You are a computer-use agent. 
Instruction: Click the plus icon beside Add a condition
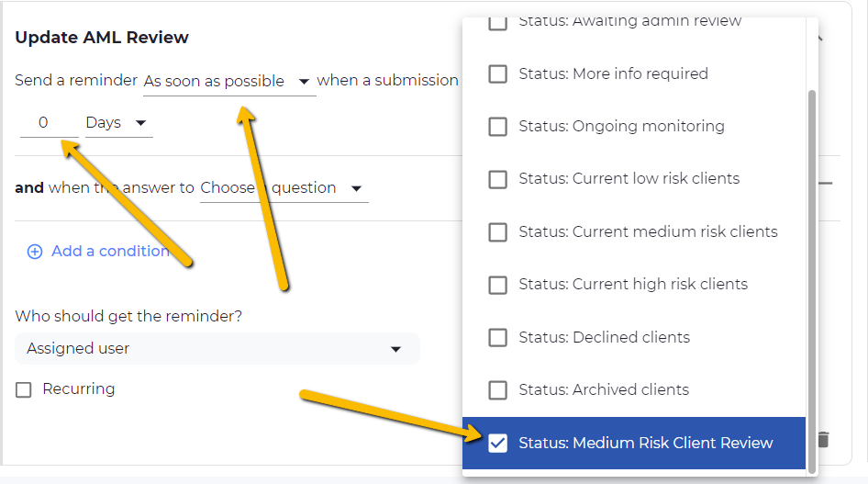click(x=35, y=252)
